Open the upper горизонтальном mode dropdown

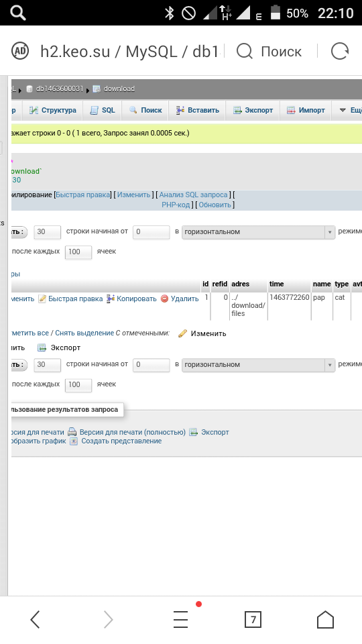coord(258,232)
